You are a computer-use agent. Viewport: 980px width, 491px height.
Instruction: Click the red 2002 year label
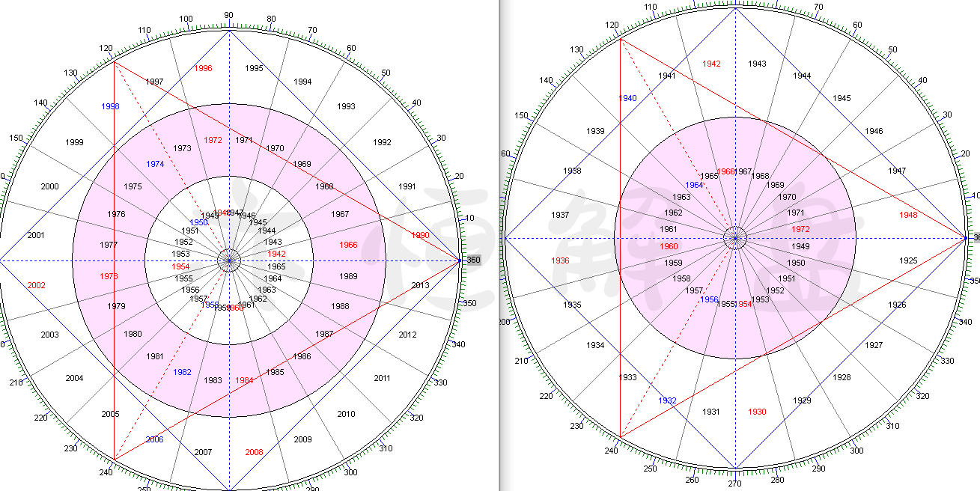36,285
